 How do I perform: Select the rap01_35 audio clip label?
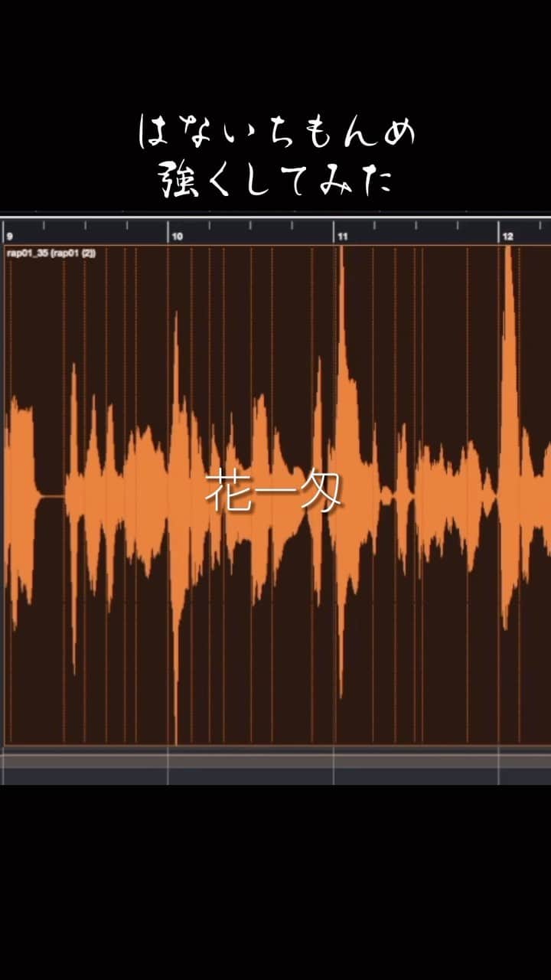coord(51,252)
